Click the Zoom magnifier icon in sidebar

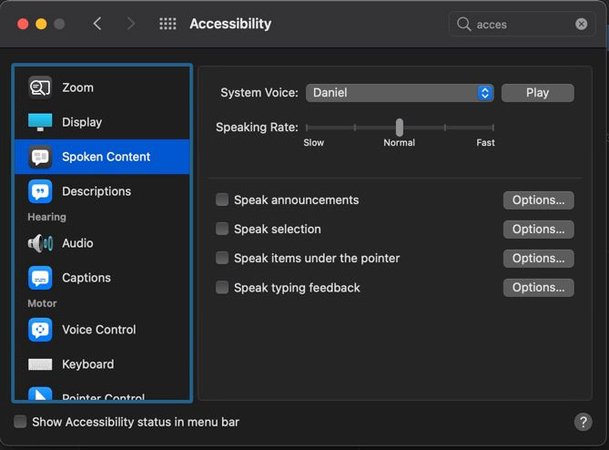(x=40, y=88)
